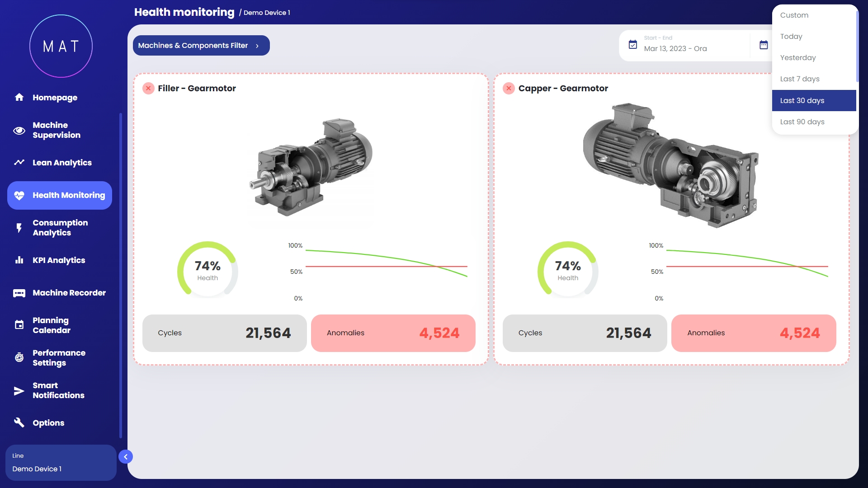This screenshot has height=488, width=868.
Task: Expand Machines & Components Filter
Action: [201, 46]
